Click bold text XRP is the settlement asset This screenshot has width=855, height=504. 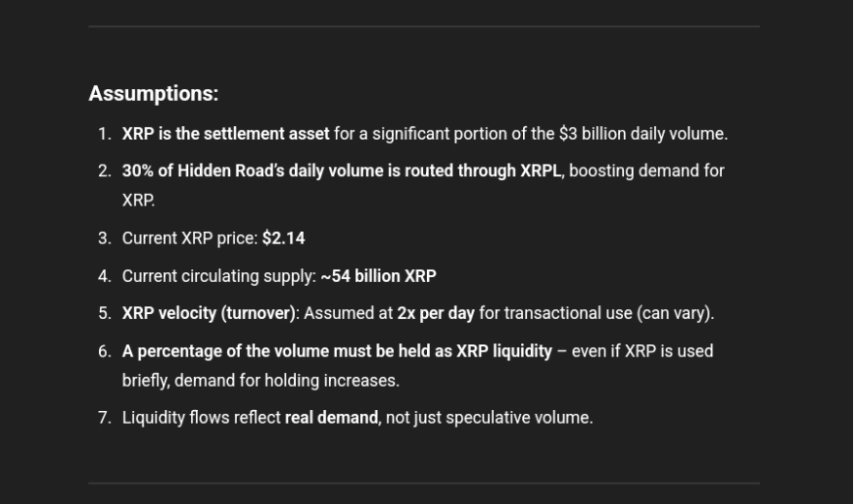[225, 133]
